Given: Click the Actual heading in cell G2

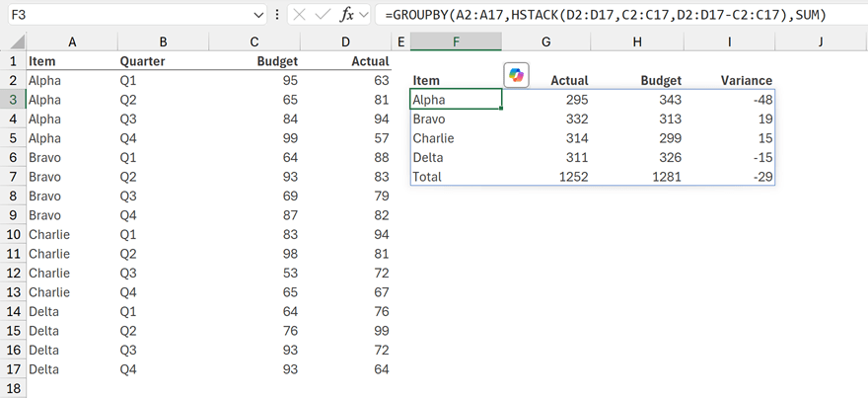Looking at the screenshot, I should 569,80.
